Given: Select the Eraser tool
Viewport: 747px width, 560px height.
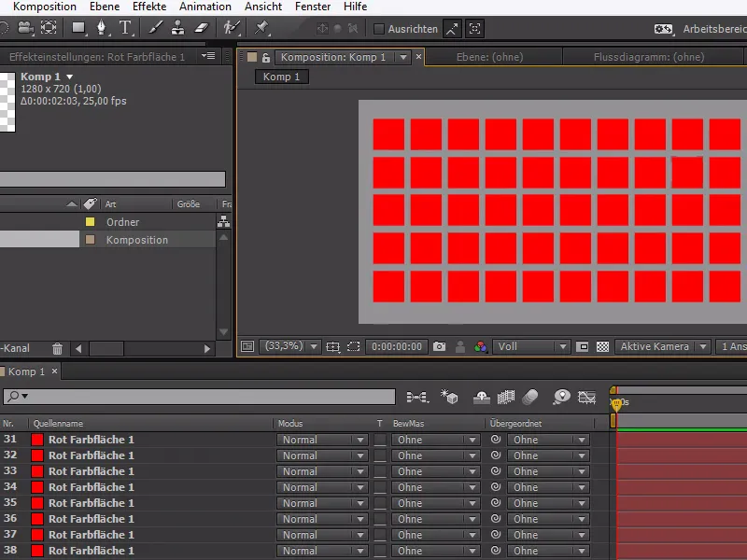Looking at the screenshot, I should tap(202, 28).
